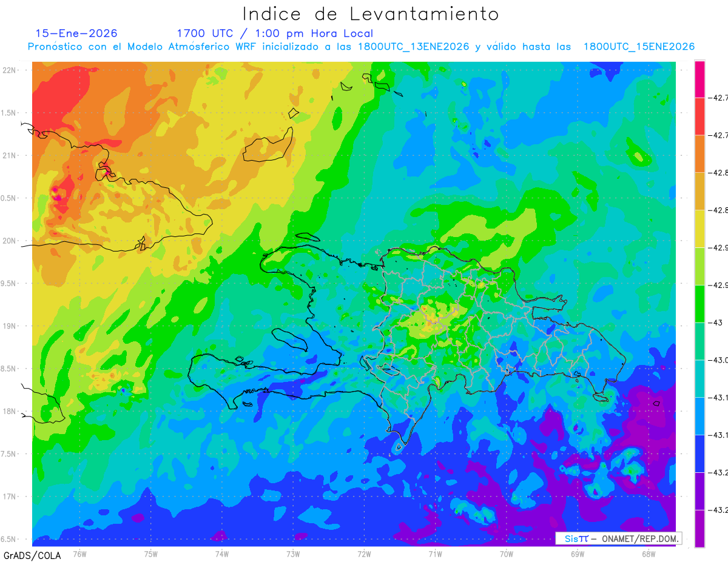Pick the darkest purple swatch ending the color bar

699,528
